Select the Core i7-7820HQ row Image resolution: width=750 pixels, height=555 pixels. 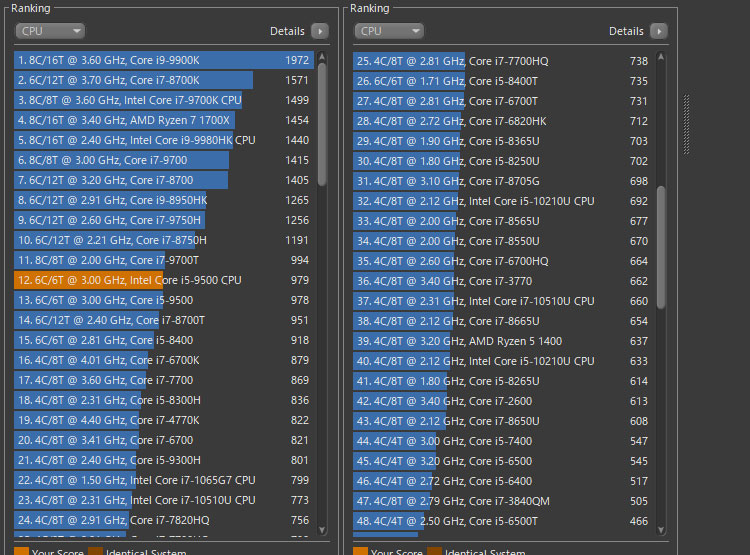coord(164,521)
